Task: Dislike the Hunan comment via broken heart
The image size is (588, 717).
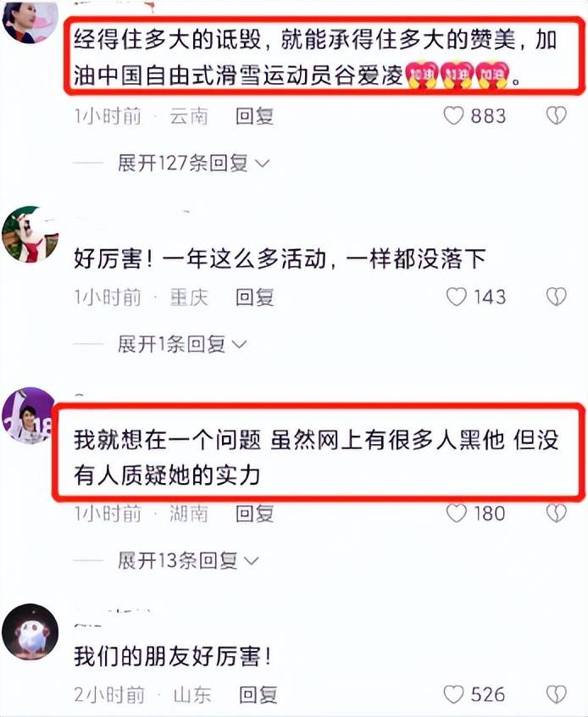Action: click(x=557, y=513)
